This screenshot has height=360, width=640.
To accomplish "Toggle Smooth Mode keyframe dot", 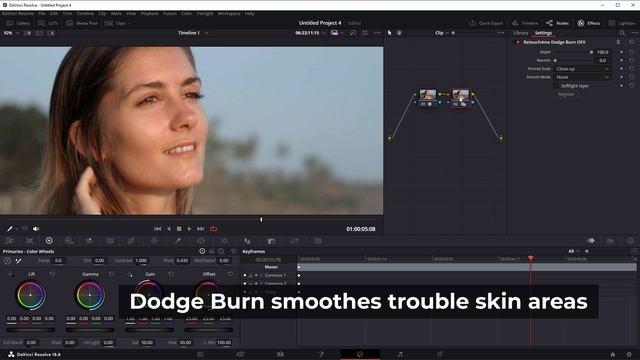I will pos(622,77).
